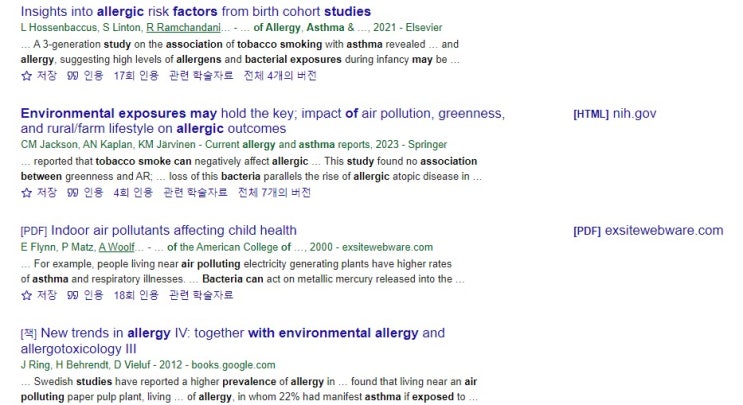Click the quote cite icon under the Environmental exposures article

click(x=73, y=193)
